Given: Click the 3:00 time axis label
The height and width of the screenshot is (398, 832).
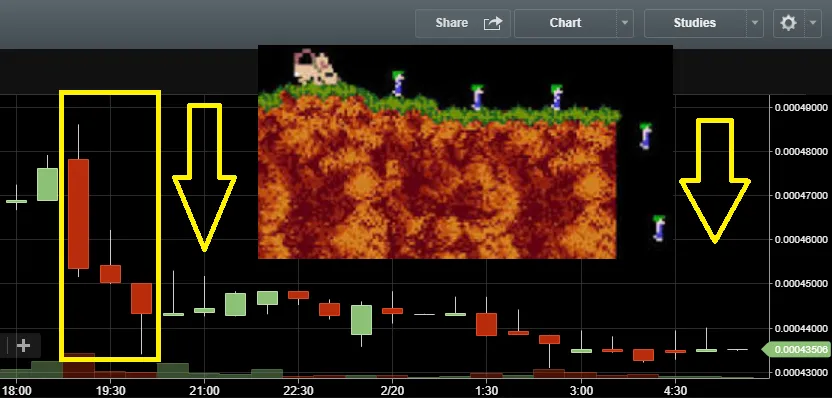Looking at the screenshot, I should click(x=582, y=391).
